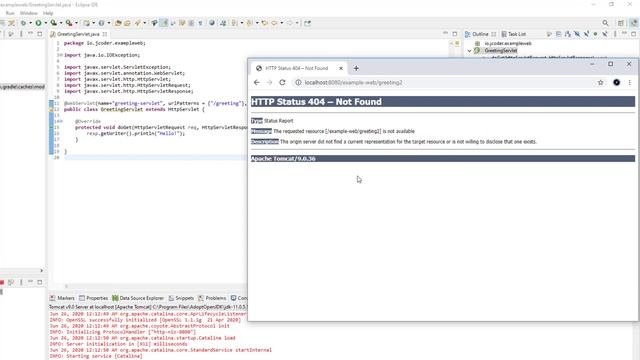Expand the collapsed import fold on line 3
Viewport: 640px width, 360px height.
point(60,55)
